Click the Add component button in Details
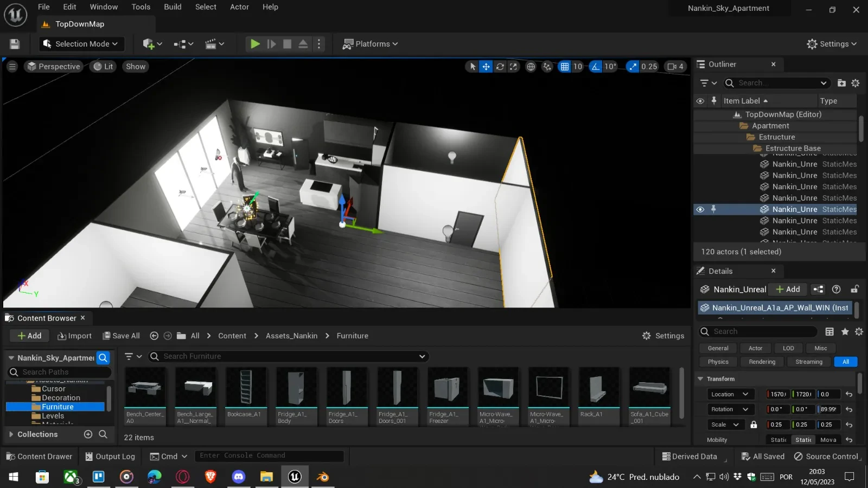This screenshot has height=488, width=868. click(x=788, y=290)
